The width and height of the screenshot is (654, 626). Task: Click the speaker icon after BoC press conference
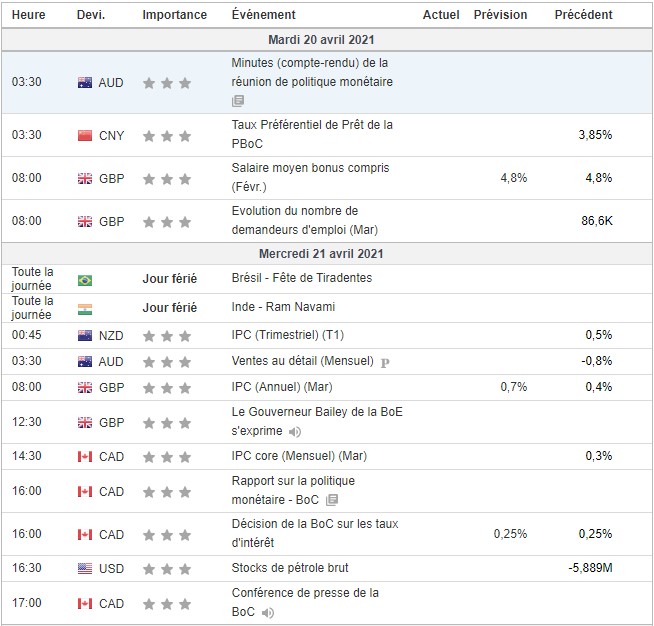click(267, 612)
